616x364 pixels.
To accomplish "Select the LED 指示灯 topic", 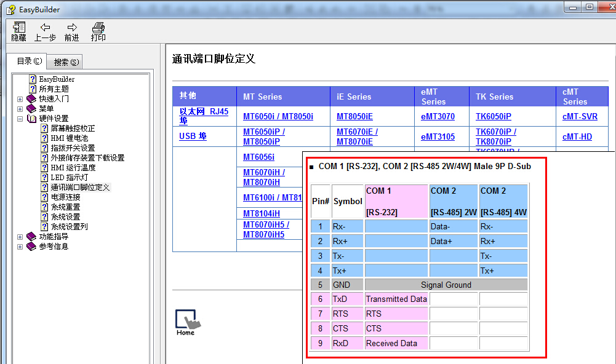I will coord(69,177).
